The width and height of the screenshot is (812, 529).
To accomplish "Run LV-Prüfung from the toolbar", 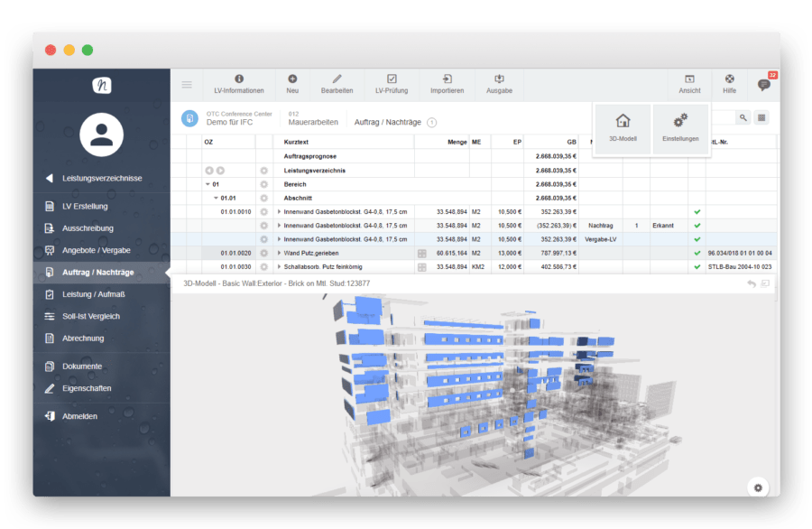I will (392, 85).
